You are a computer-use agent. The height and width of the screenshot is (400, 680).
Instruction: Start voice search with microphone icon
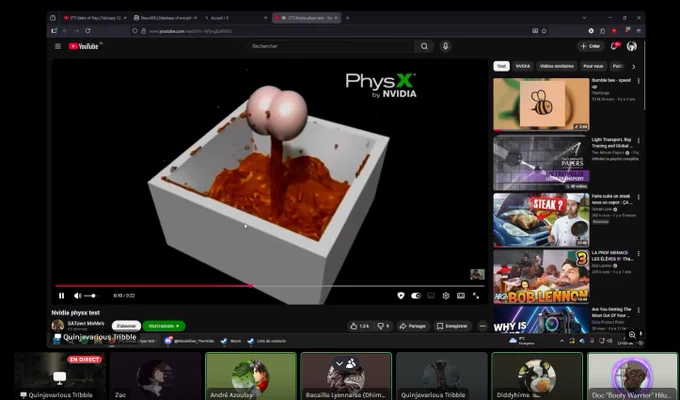point(445,46)
